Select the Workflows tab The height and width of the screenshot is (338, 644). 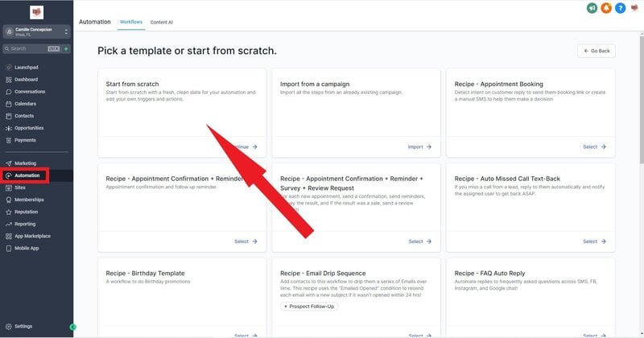point(131,22)
